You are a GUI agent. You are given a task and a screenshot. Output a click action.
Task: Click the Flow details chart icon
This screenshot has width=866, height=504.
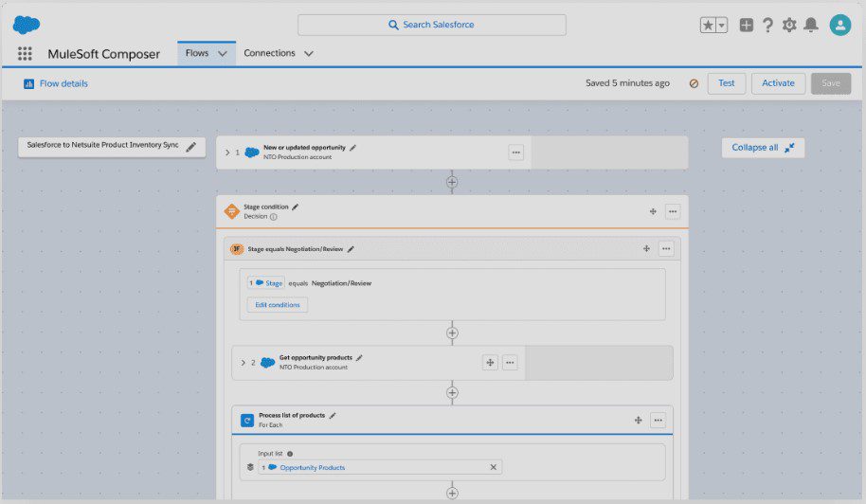28,84
